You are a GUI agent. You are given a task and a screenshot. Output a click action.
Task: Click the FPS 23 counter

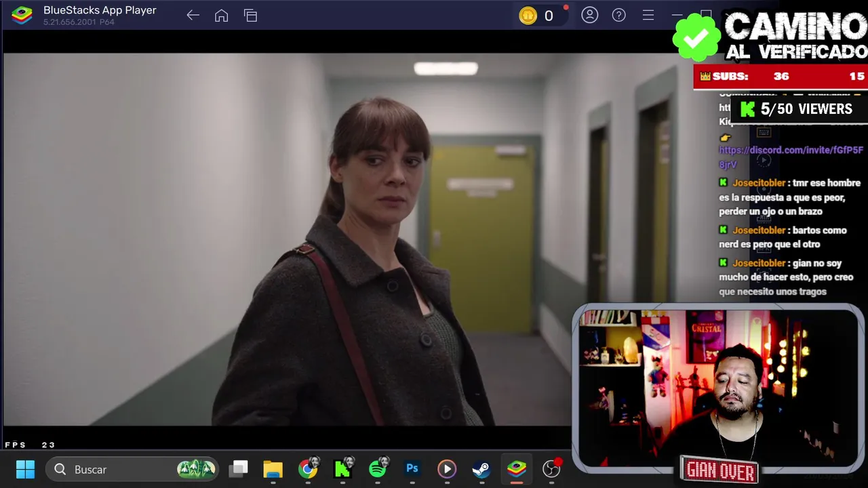point(31,445)
